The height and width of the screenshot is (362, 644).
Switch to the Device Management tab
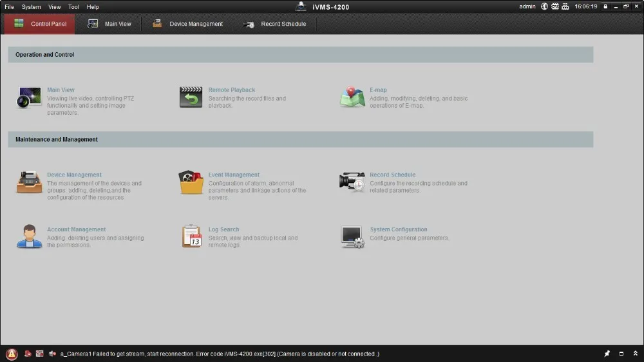187,24
